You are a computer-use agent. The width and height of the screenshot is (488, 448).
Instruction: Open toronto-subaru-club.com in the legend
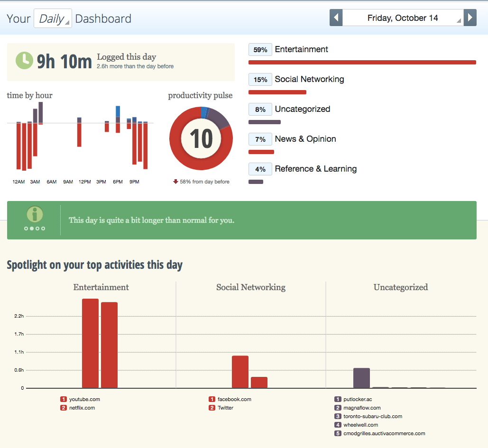tap(373, 416)
